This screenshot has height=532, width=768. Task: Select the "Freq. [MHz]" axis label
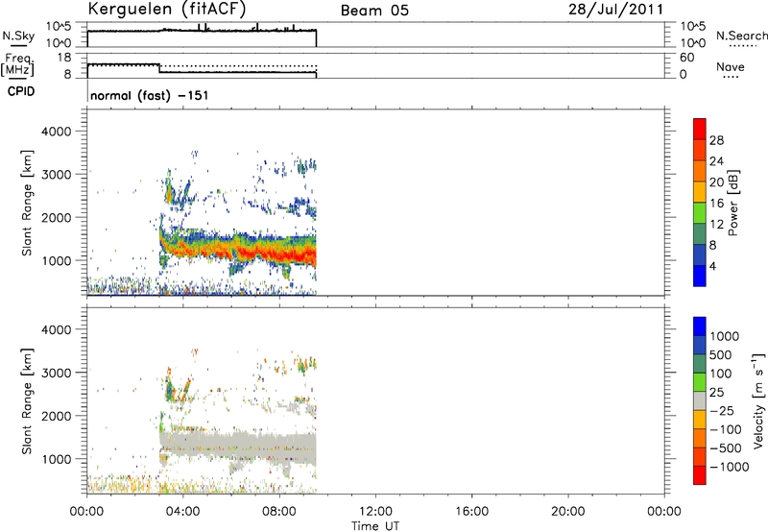point(17,64)
